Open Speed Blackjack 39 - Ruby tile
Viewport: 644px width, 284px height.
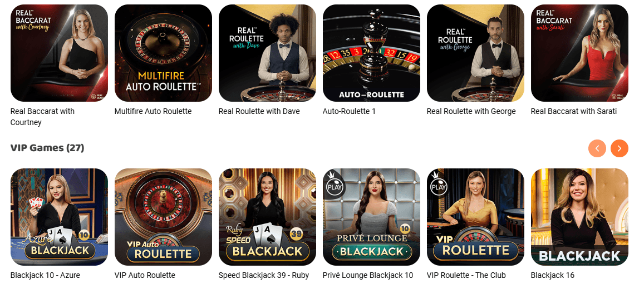pos(267,217)
